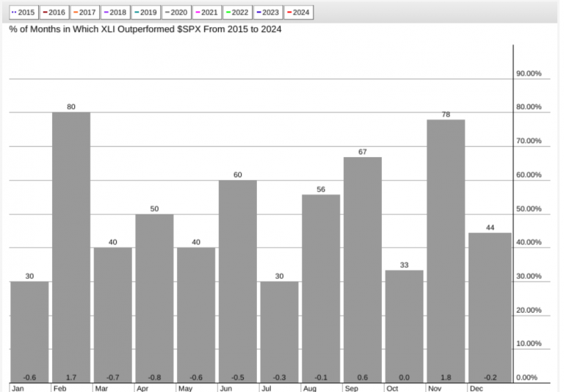Click the 10.00% y-axis label
564x392 pixels.
click(x=529, y=344)
